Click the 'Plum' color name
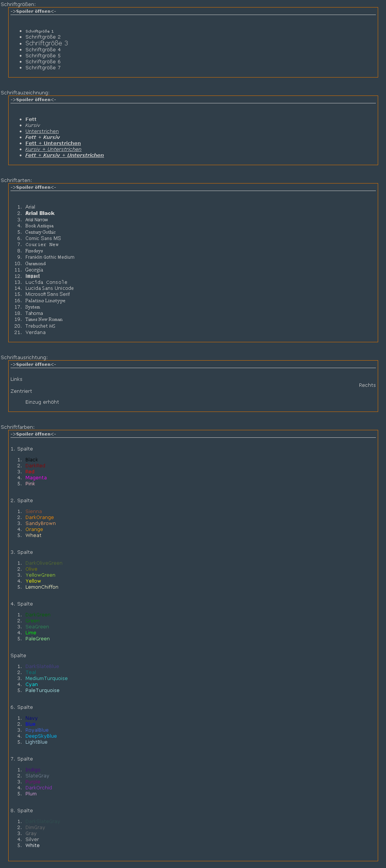 pyautogui.click(x=31, y=794)
